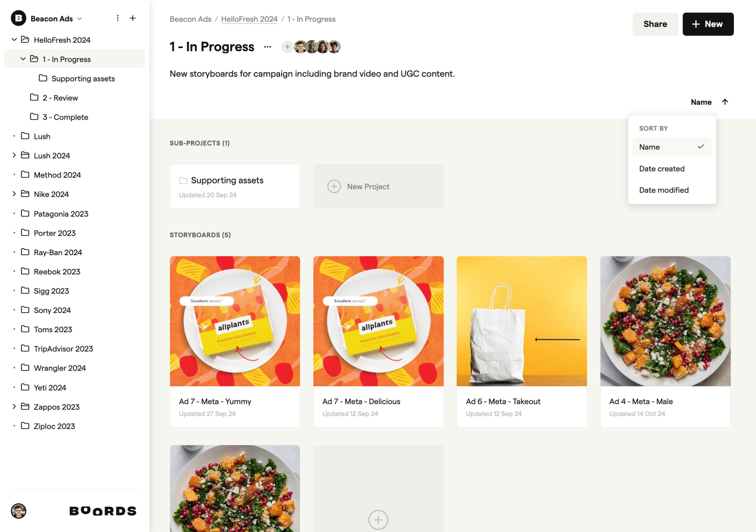Expand the Lush 2024 folder

point(14,155)
